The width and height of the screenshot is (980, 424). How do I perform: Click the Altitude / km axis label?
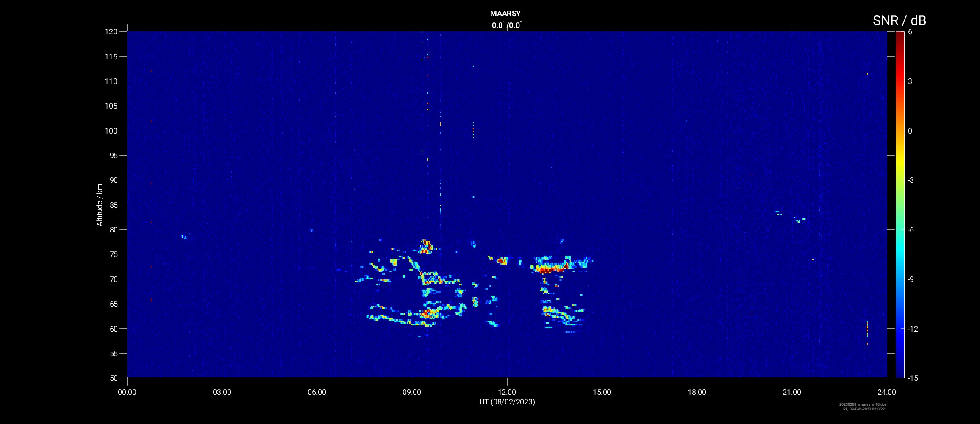pos(100,205)
